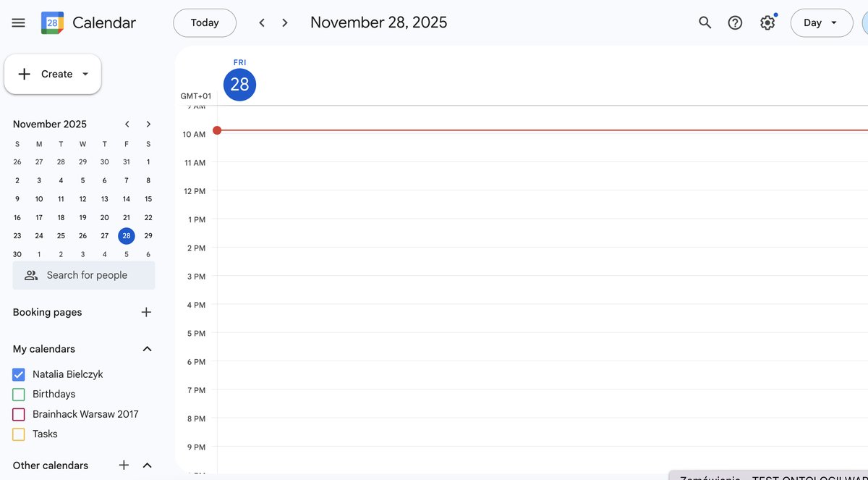Viewport: 868px width, 480px height.
Task: Add other calendars plus icon
Action: (124, 465)
